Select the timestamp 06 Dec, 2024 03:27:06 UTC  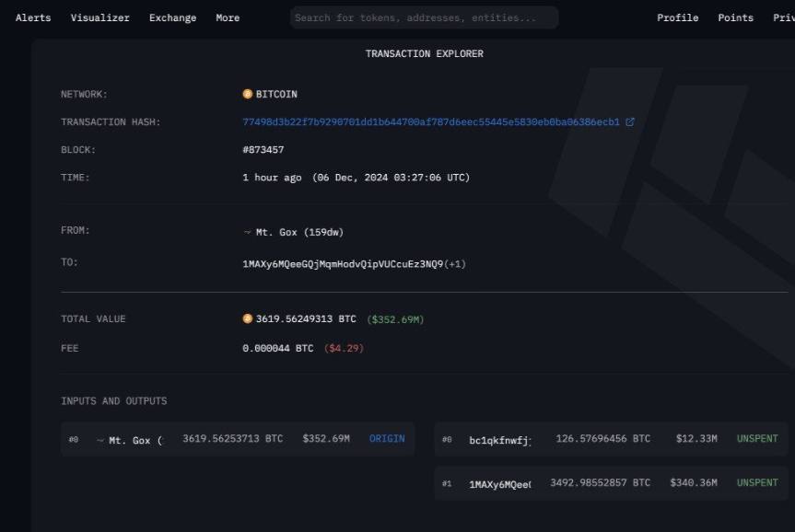pyautogui.click(x=391, y=178)
